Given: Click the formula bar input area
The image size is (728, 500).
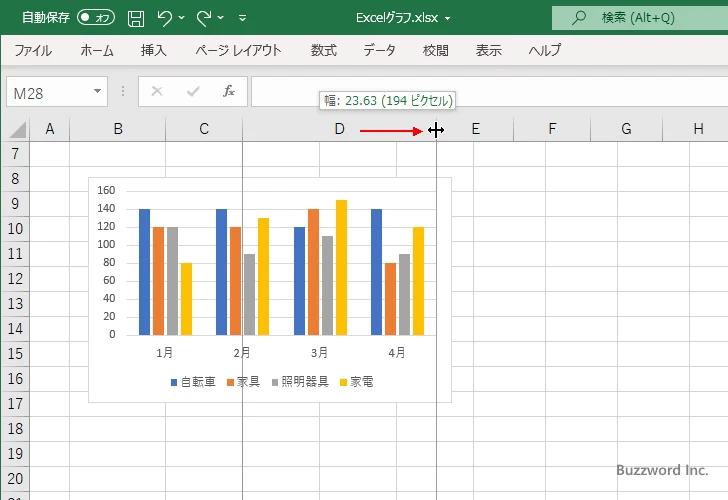Looking at the screenshot, I should [489, 91].
